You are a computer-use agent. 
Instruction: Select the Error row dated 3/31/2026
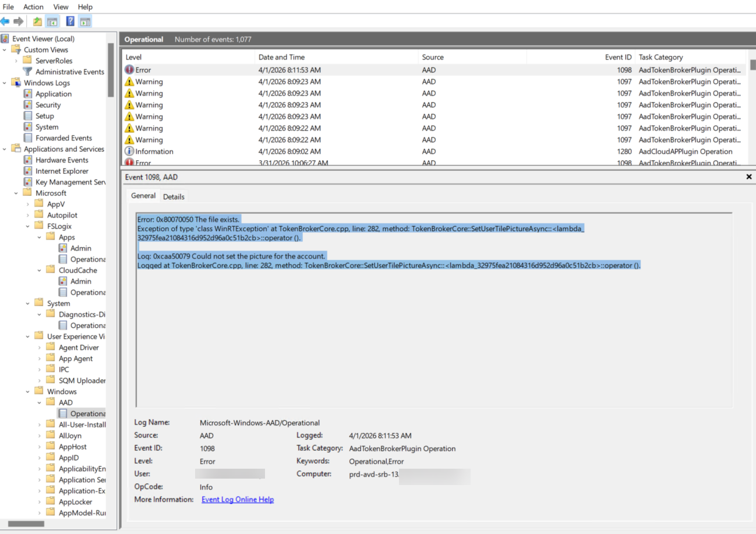[434, 163]
